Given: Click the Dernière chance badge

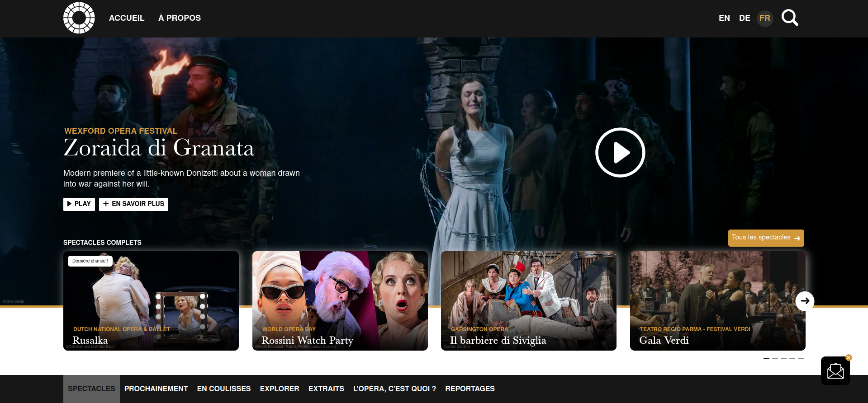Looking at the screenshot, I should 90,261.
